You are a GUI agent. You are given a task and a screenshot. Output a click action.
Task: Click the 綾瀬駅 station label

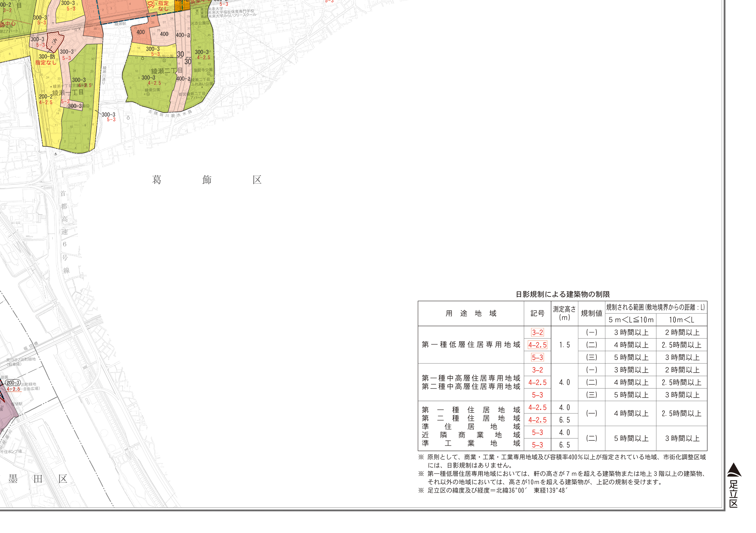coord(120,24)
